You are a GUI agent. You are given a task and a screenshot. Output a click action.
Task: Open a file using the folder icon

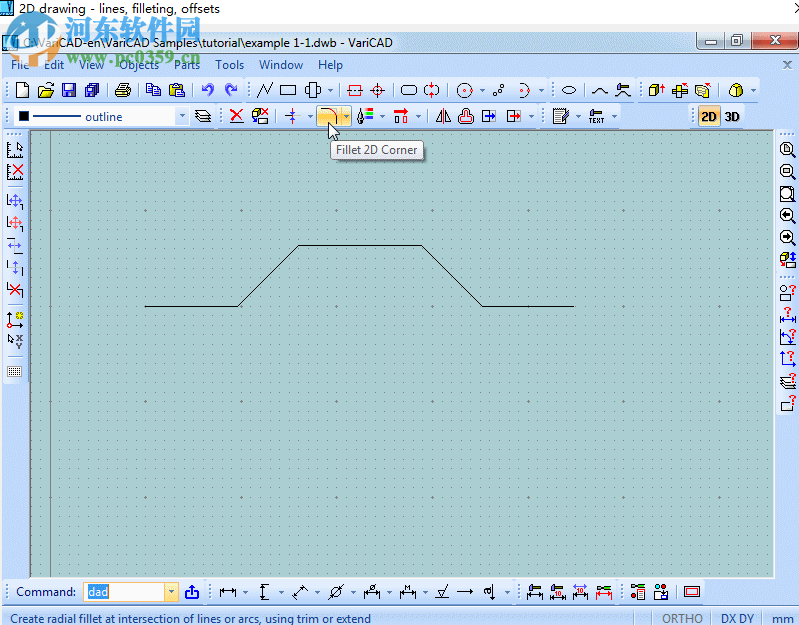pyautogui.click(x=46, y=90)
